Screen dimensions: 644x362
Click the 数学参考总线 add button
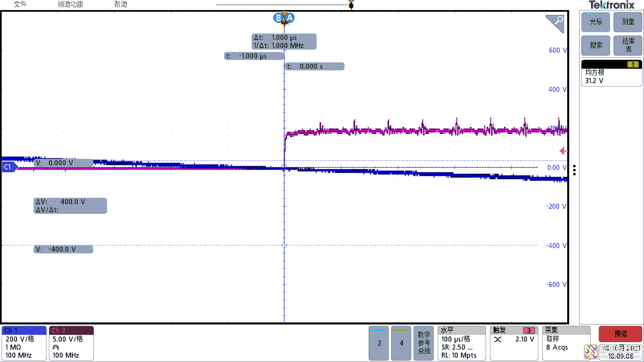point(424,343)
